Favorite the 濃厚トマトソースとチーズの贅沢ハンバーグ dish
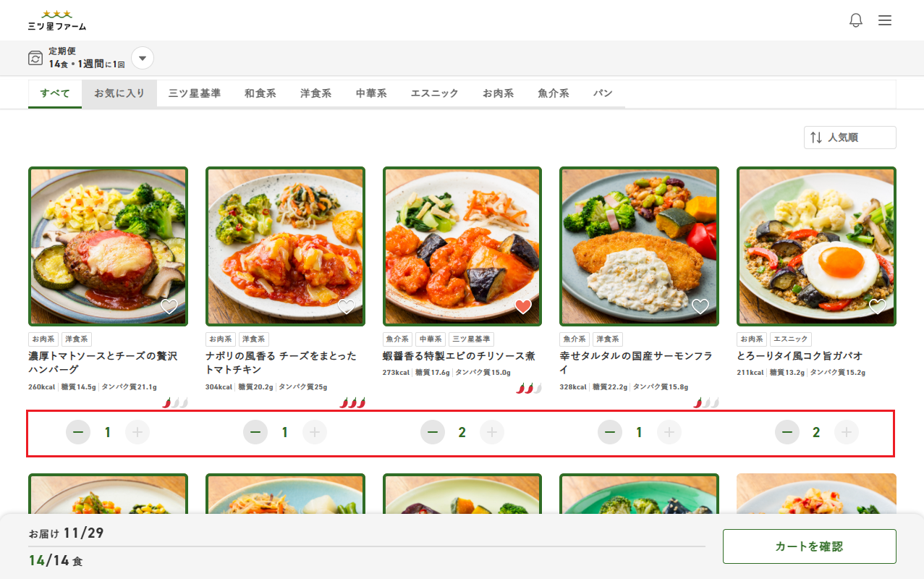The height and width of the screenshot is (579, 924). 169,307
